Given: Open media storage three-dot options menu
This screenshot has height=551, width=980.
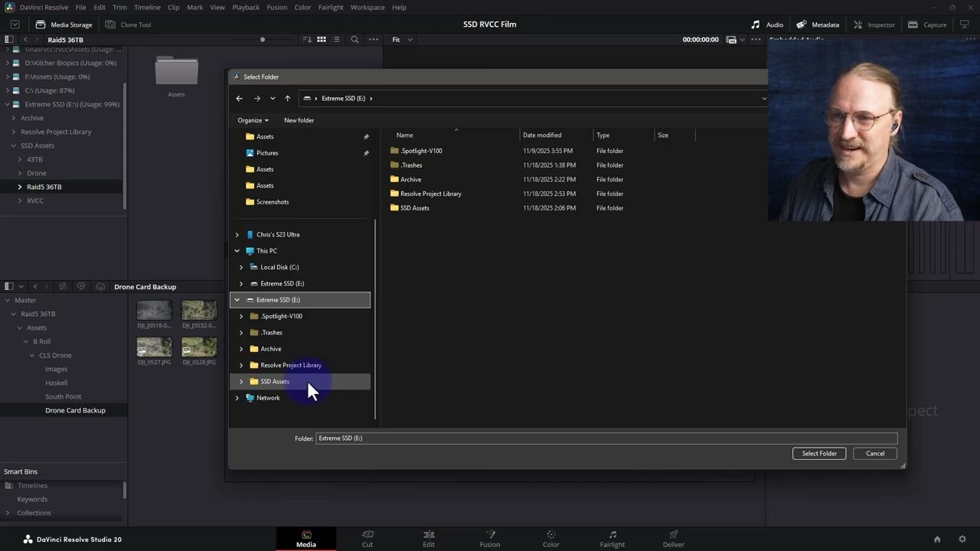Looking at the screenshot, I should click(374, 39).
